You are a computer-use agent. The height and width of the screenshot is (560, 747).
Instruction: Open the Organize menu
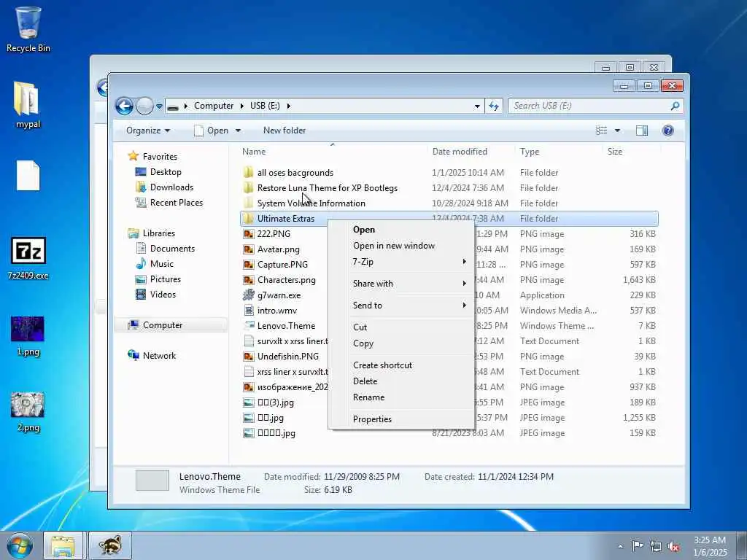click(147, 131)
